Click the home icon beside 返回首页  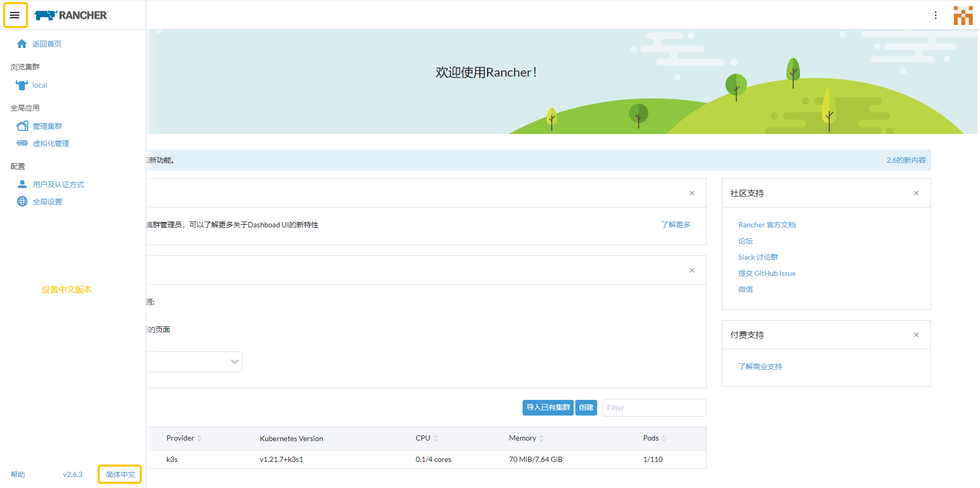pyautogui.click(x=21, y=44)
